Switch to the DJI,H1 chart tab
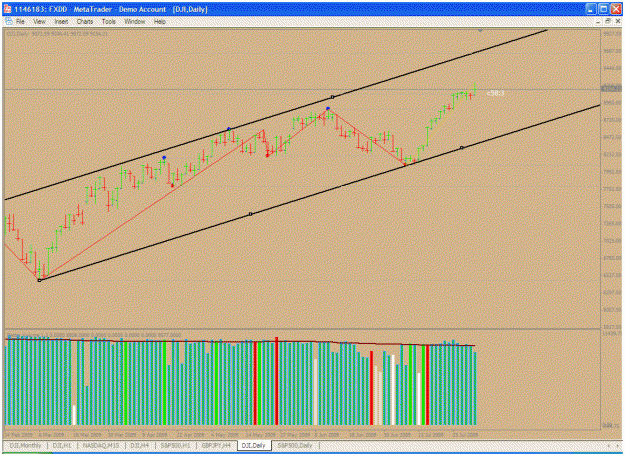Image resolution: width=625 pixels, height=454 pixels. click(62, 445)
